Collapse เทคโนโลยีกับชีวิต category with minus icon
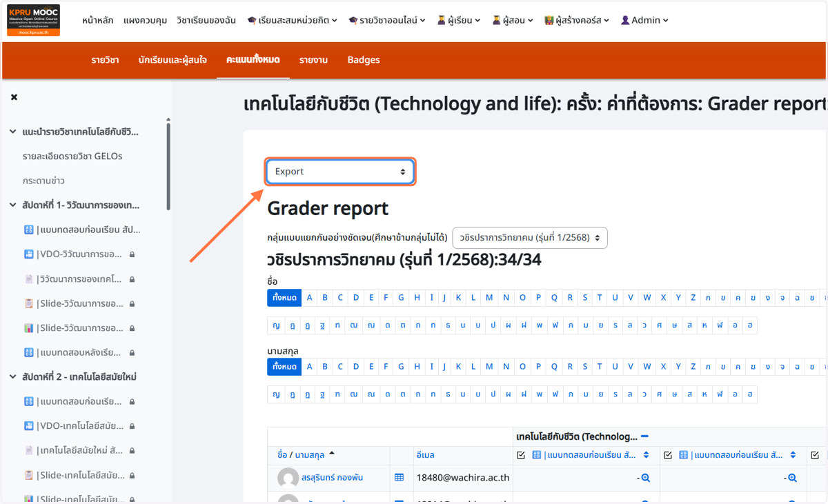Image resolution: width=828 pixels, height=504 pixels. 644,436
